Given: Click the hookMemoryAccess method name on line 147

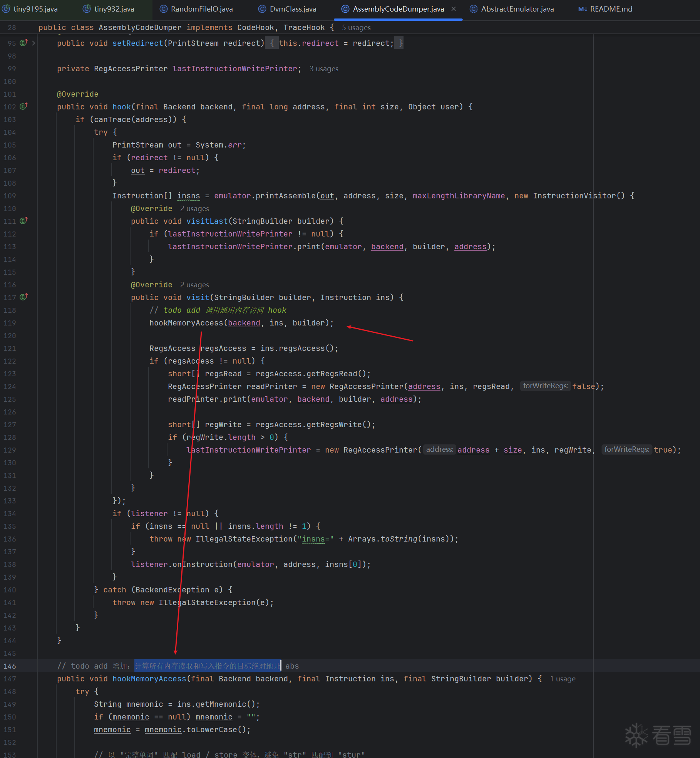Looking at the screenshot, I should [149, 679].
